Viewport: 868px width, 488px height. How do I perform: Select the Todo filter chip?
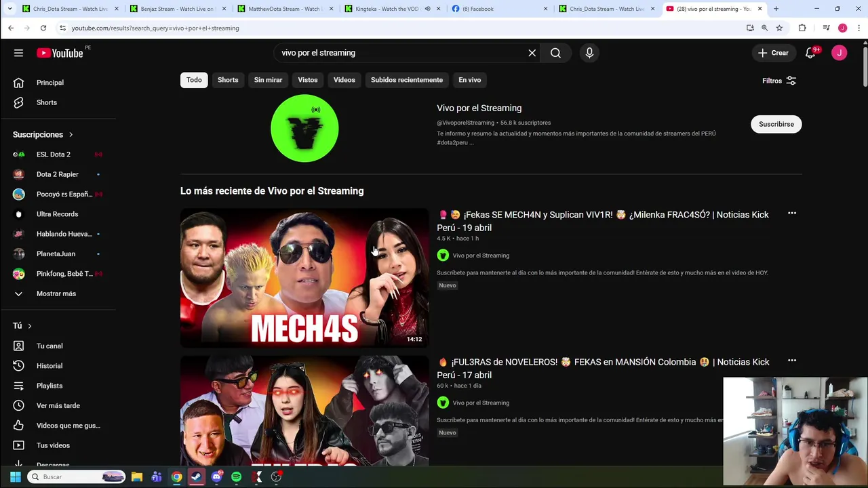pos(194,80)
